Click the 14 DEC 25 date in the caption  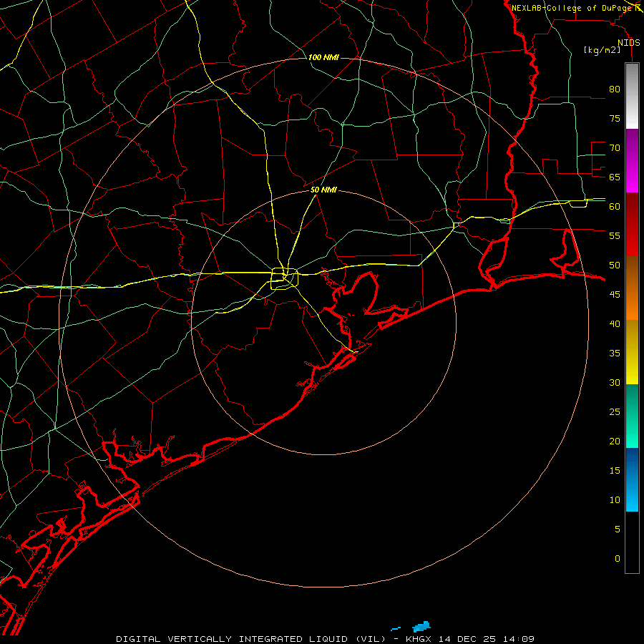(467, 639)
